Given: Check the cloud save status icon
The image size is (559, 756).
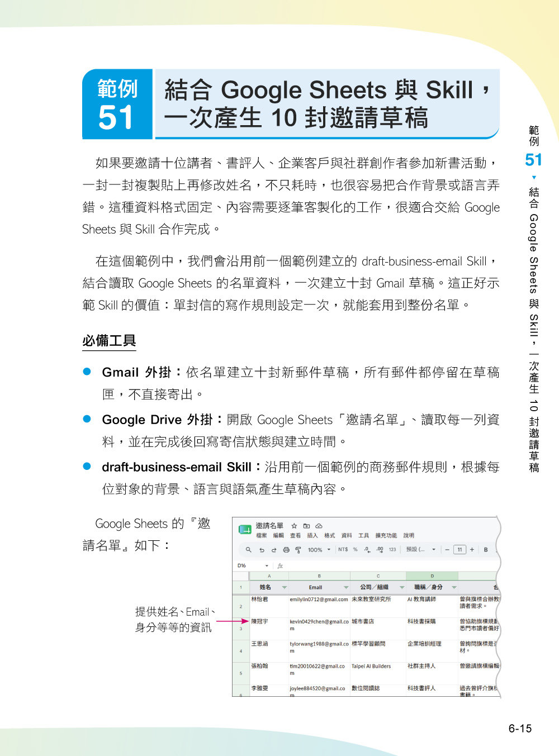Looking at the screenshot, I should point(319,526).
